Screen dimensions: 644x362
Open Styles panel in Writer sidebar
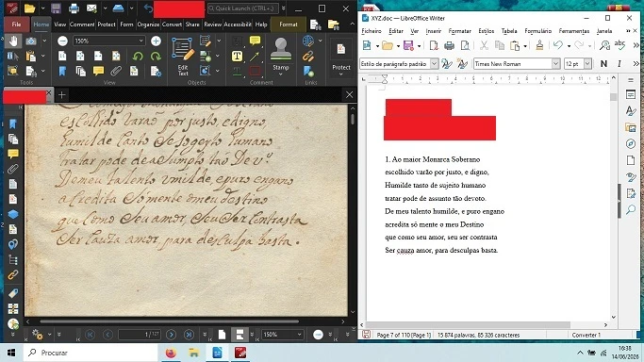tap(631, 111)
